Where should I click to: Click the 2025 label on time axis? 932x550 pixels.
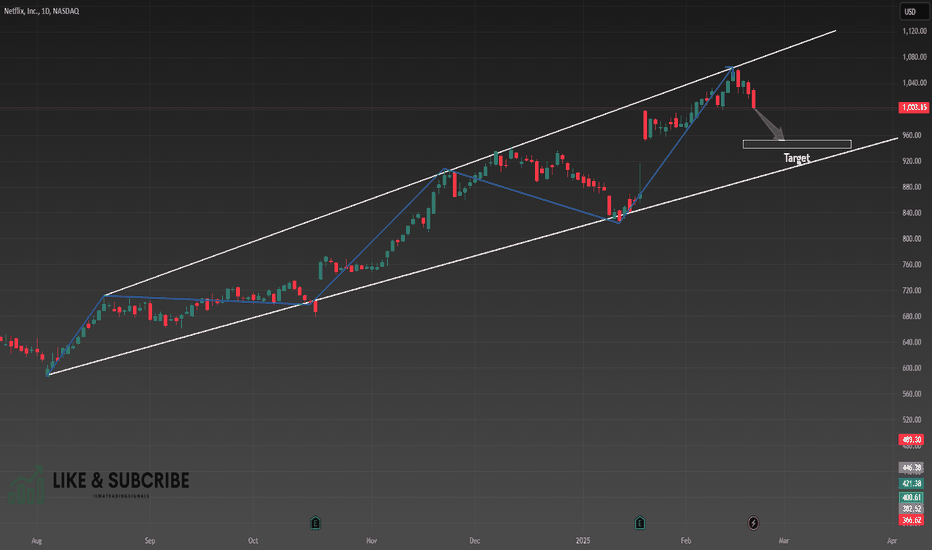pos(583,541)
